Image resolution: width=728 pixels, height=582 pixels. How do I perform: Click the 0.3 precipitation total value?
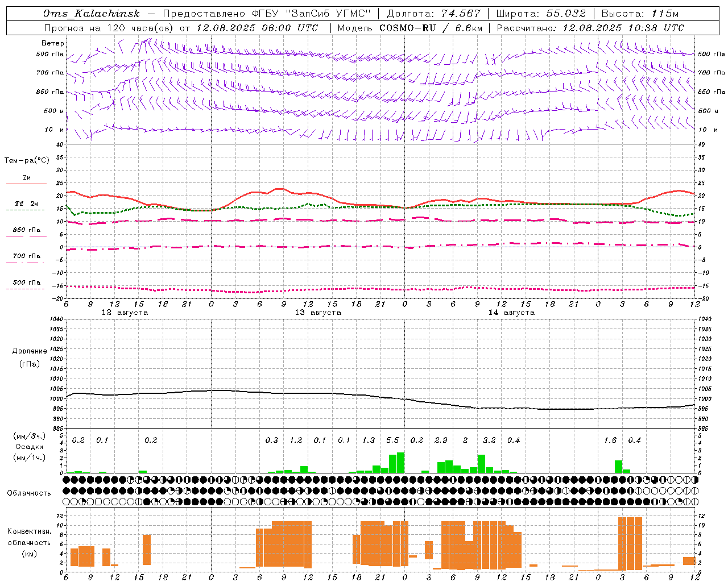pos(272,440)
